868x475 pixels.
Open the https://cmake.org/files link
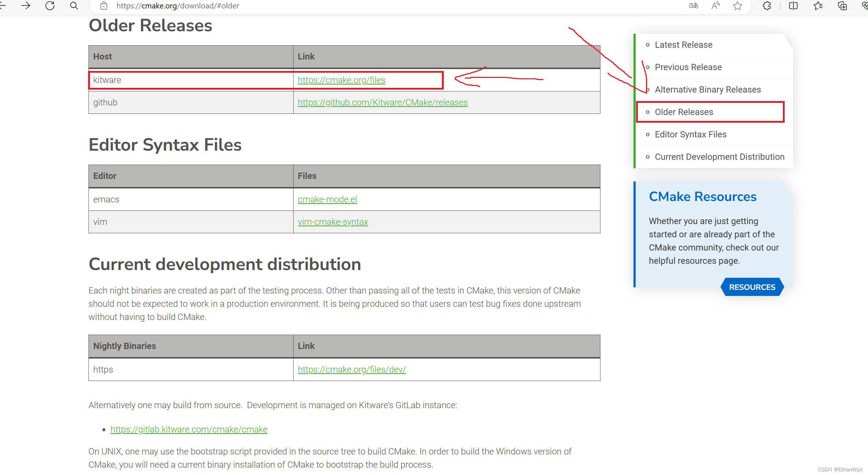(341, 80)
